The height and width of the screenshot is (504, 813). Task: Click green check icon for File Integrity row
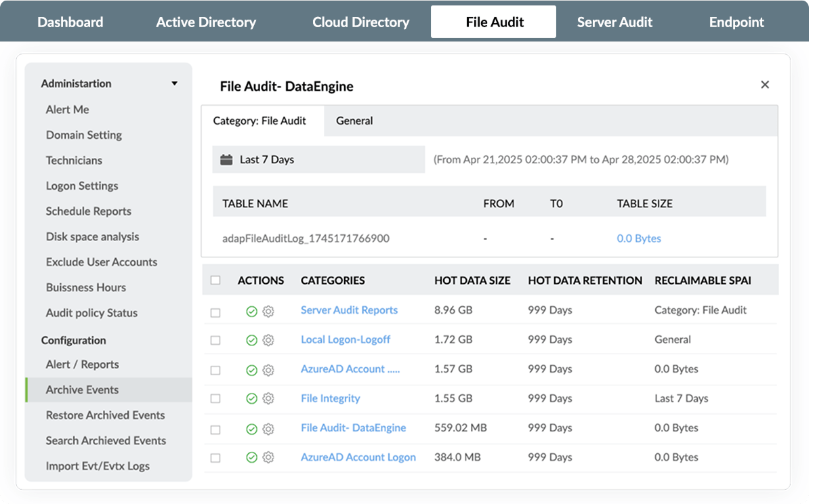point(251,399)
